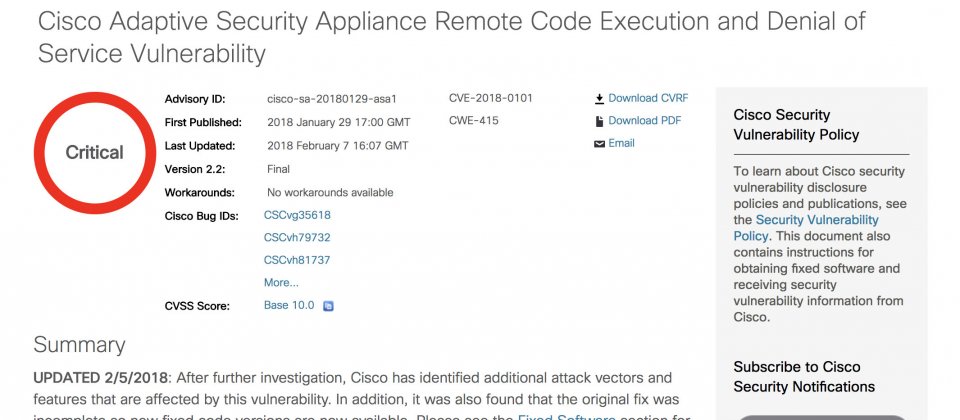
Task: Click the Email envelope icon
Action: (599, 144)
